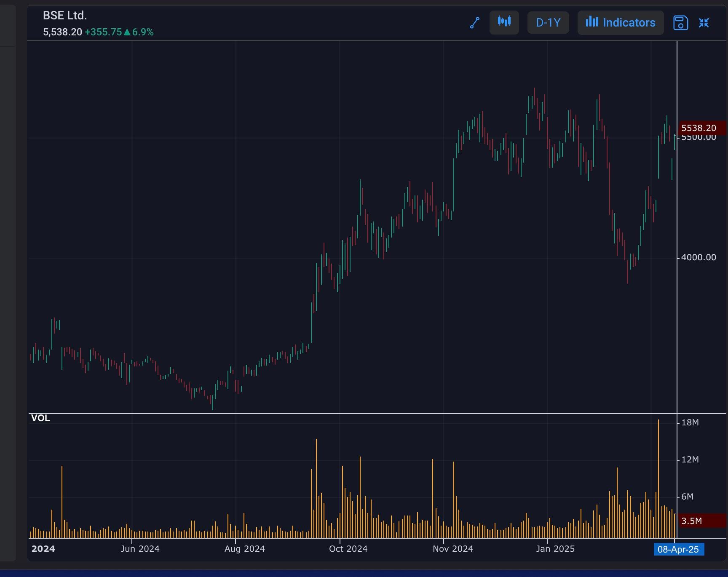Click the 2024 label at the axis start
Screen dimensions: 728x577
43,549
